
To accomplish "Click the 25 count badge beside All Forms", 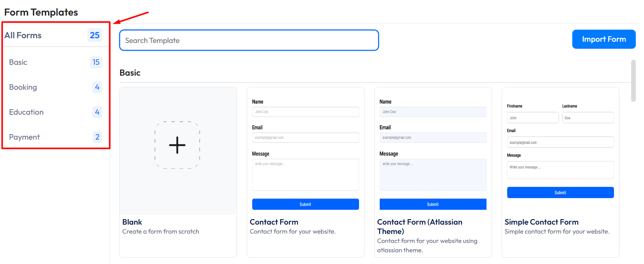I will point(95,35).
